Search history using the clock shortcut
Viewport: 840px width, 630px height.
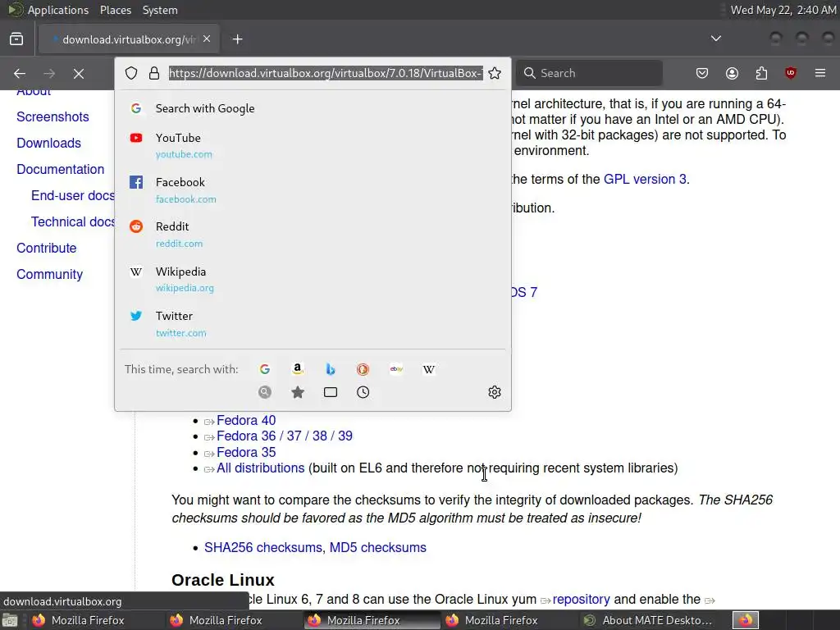(363, 392)
